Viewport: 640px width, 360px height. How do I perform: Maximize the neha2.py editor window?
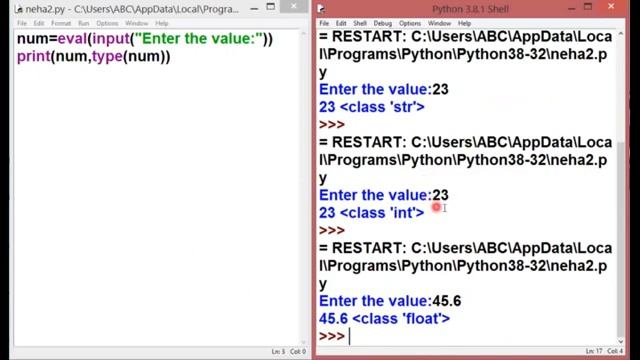pyautogui.click(x=271, y=7)
